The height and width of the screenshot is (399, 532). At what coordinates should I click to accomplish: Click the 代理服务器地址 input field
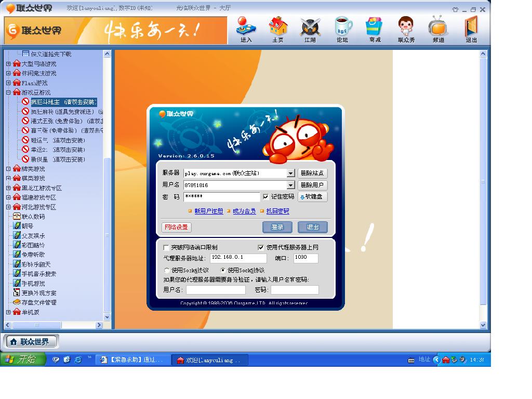pos(239,258)
